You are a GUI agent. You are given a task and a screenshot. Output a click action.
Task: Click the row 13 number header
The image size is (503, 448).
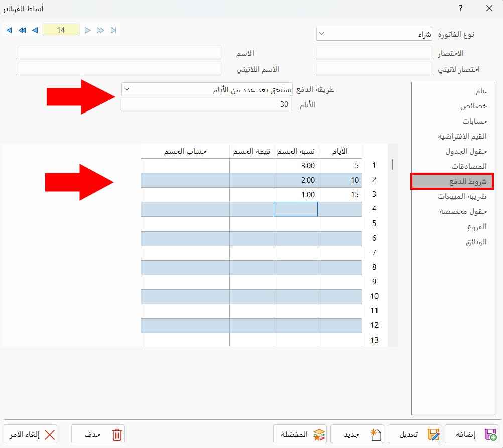pyautogui.click(x=374, y=340)
